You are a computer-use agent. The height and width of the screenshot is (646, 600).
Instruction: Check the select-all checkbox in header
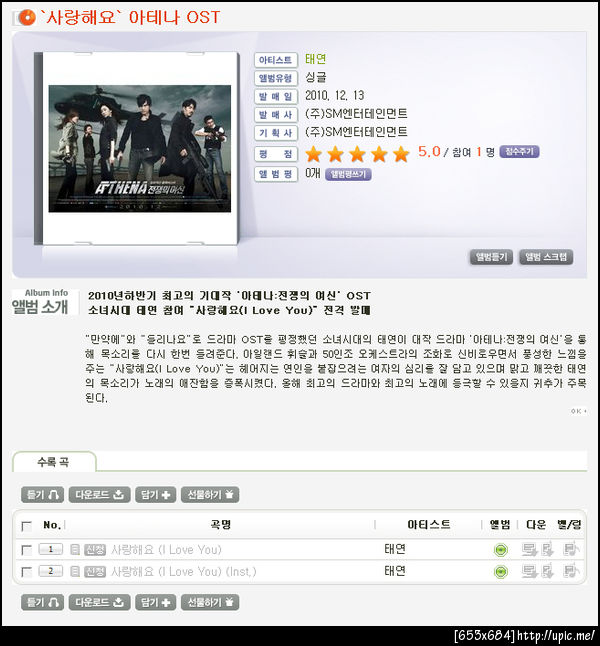coord(26,526)
